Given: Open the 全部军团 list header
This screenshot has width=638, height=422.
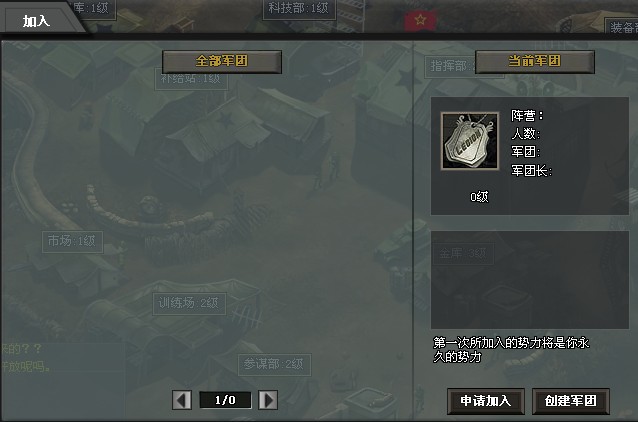Looking at the screenshot, I should point(222,61).
